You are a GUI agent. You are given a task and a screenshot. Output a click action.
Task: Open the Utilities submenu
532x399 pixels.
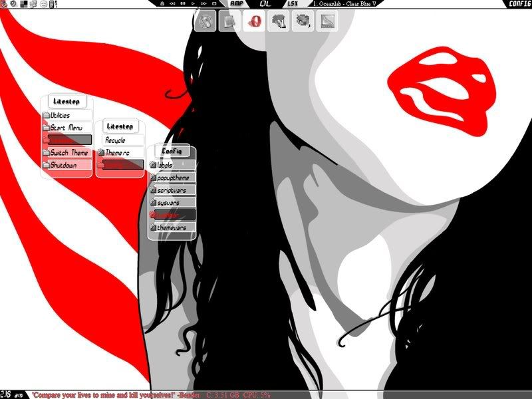click(x=67, y=115)
